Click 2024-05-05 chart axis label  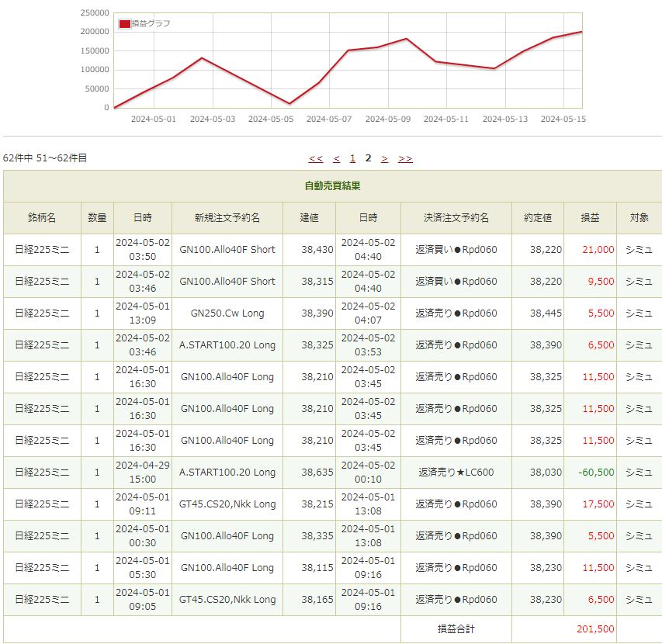click(x=271, y=119)
